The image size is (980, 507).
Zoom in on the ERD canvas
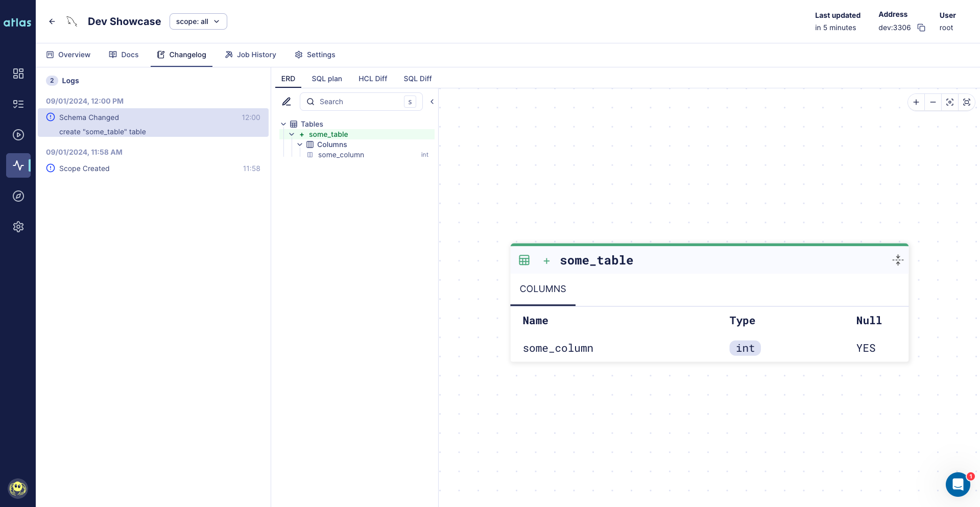coord(916,102)
